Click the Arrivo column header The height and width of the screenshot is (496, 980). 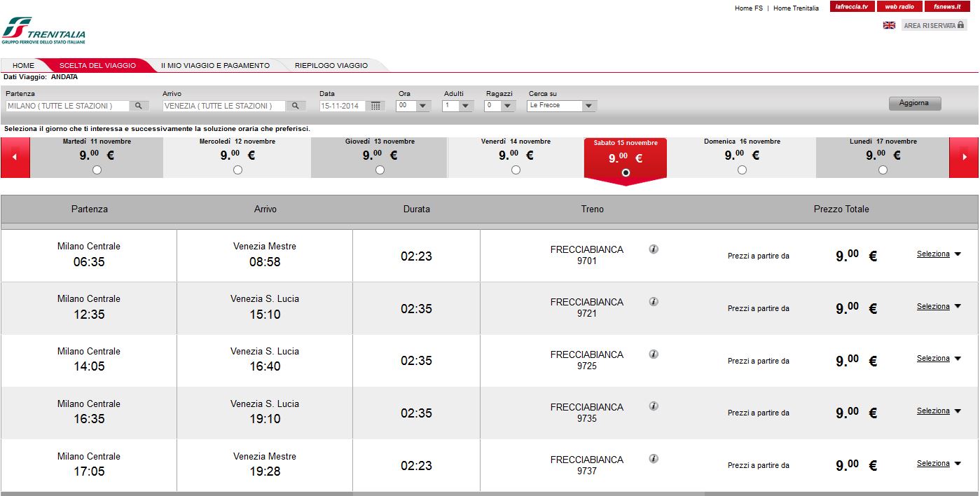pyautogui.click(x=265, y=209)
